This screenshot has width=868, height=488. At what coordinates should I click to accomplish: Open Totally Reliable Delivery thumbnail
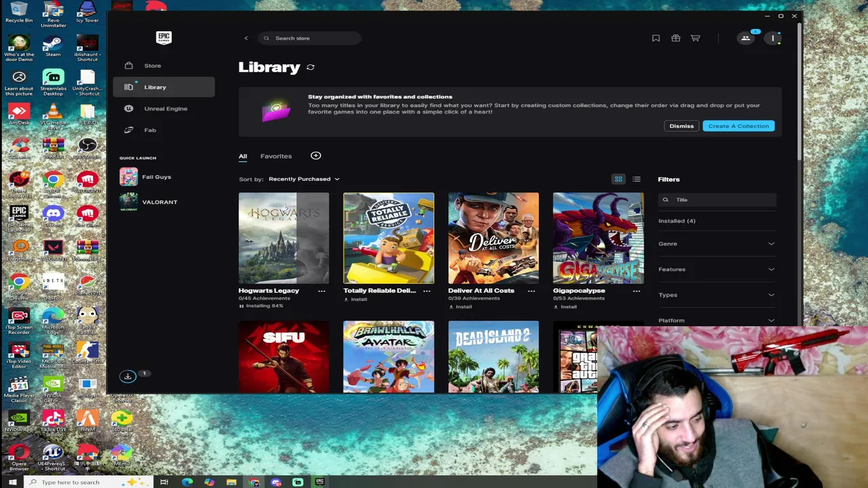click(389, 238)
